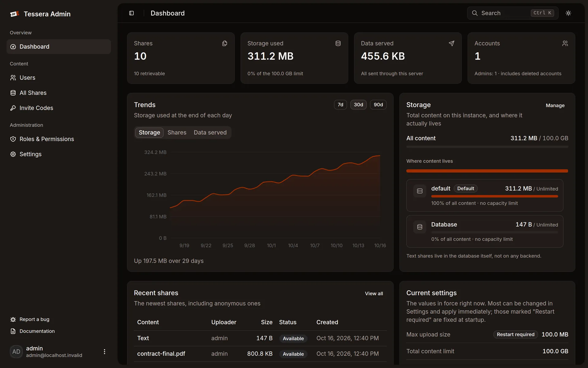Click the 800.8 KB size cell
Screen dimensions: 588x368
pos(260,354)
